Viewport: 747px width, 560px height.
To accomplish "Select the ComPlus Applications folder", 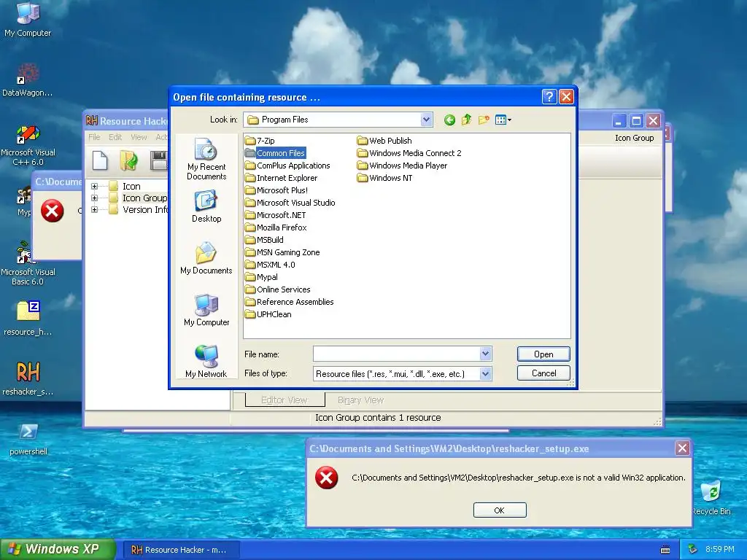I will (x=287, y=166).
